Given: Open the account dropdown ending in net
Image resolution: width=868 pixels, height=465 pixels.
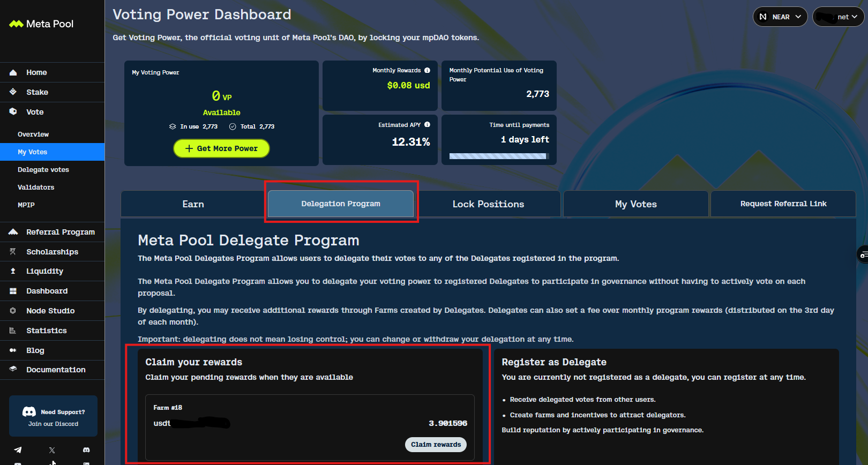Looking at the screenshot, I should [x=838, y=17].
